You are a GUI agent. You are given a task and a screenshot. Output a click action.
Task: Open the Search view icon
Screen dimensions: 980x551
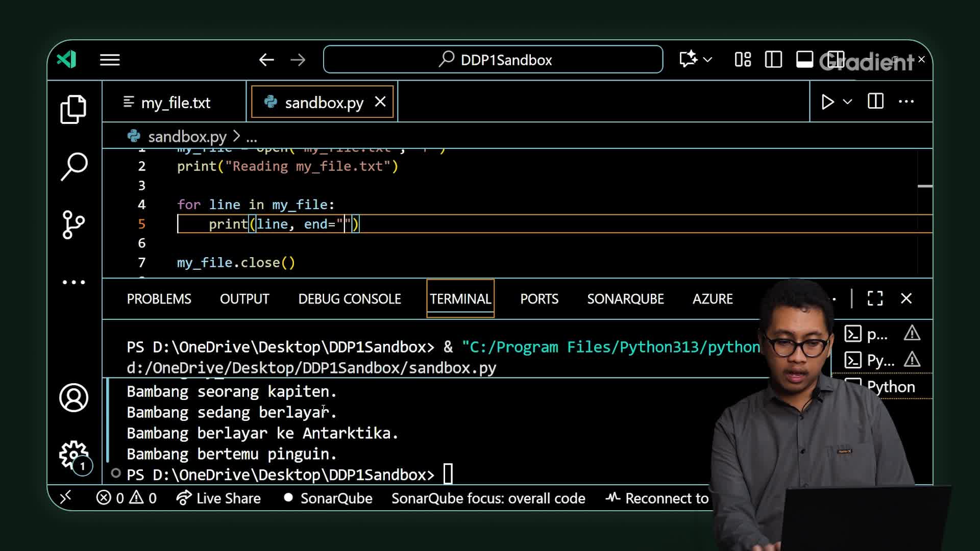tap(74, 166)
